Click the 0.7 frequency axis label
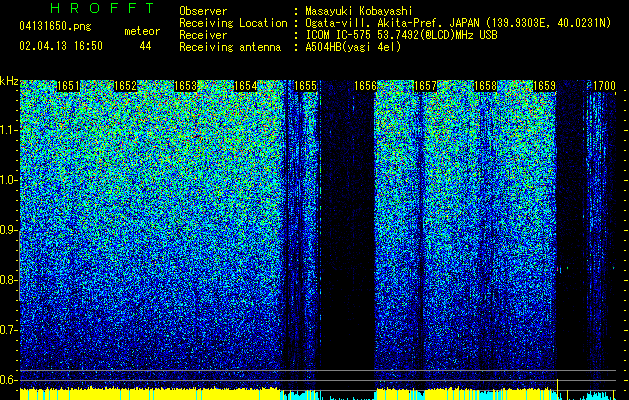The height and width of the screenshot is (400, 629). click(8, 330)
